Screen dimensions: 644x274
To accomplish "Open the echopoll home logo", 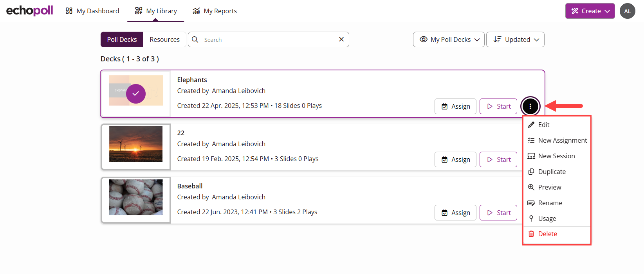I will tap(29, 11).
